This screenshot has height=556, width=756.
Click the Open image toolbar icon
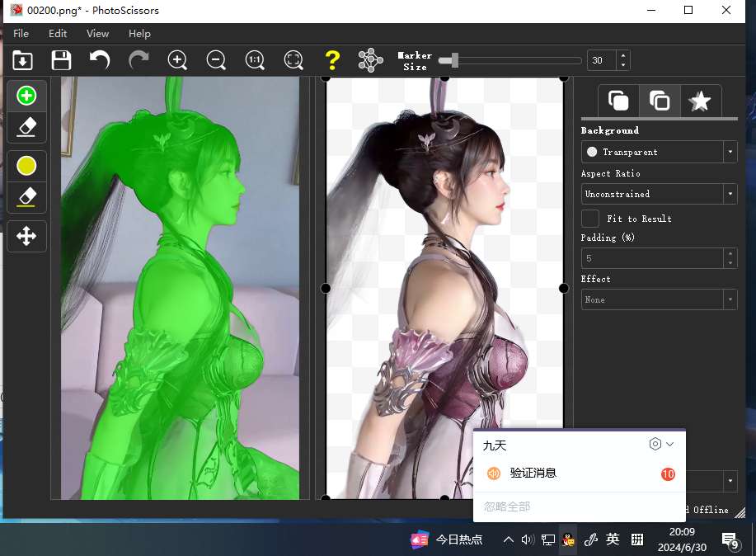[23, 60]
